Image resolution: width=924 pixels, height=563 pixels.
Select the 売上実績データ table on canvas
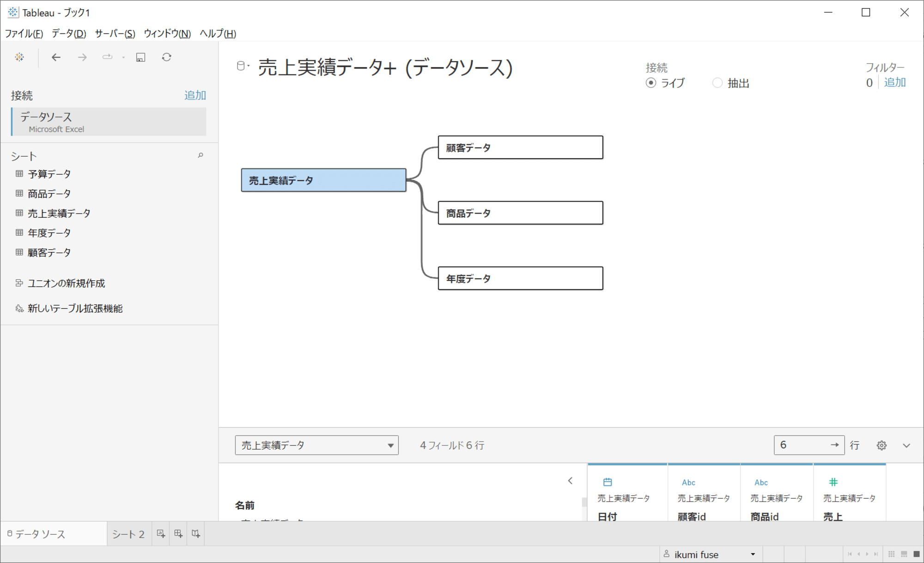[324, 180]
